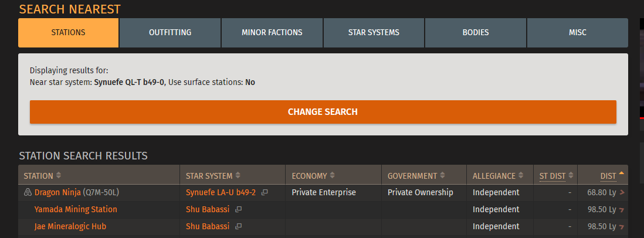
Task: Click direction arrow in Jae Mineralogic Hub row
Action: point(622,226)
